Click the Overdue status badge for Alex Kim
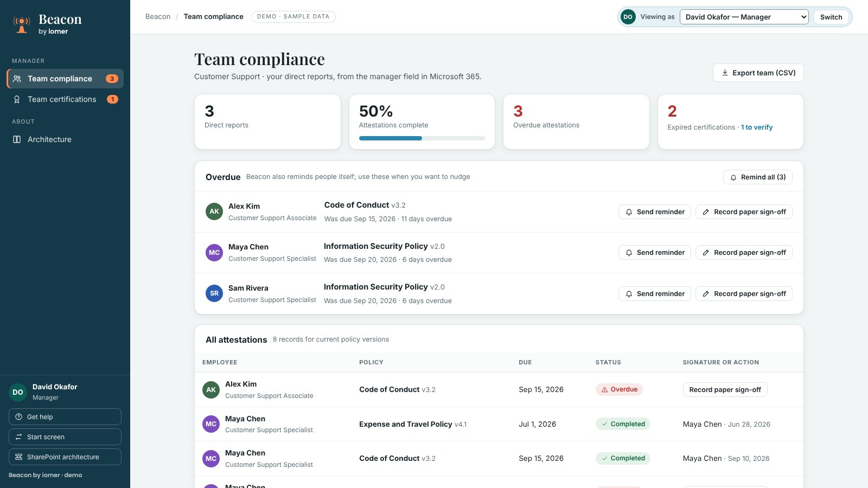868x488 pixels. (x=619, y=389)
